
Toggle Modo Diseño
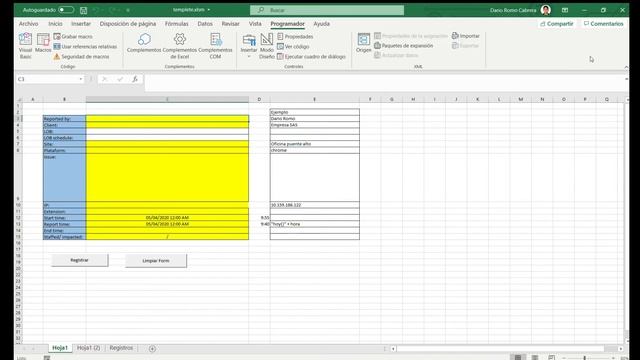(267, 46)
